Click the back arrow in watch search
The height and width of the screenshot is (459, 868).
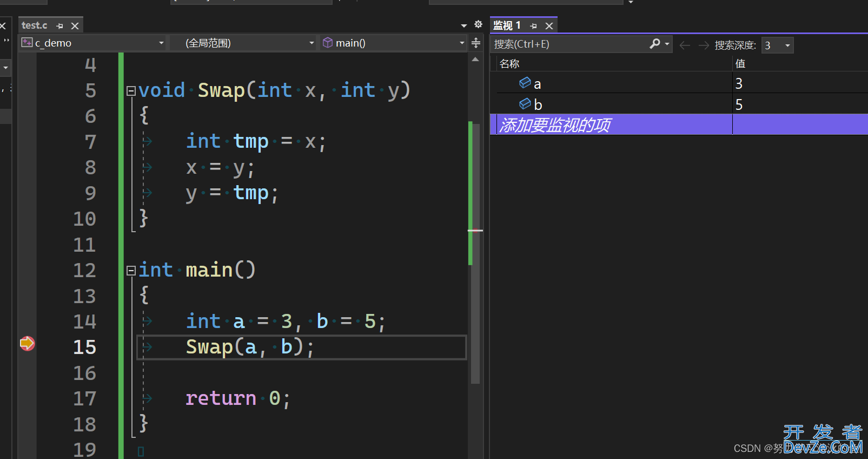[685, 45]
